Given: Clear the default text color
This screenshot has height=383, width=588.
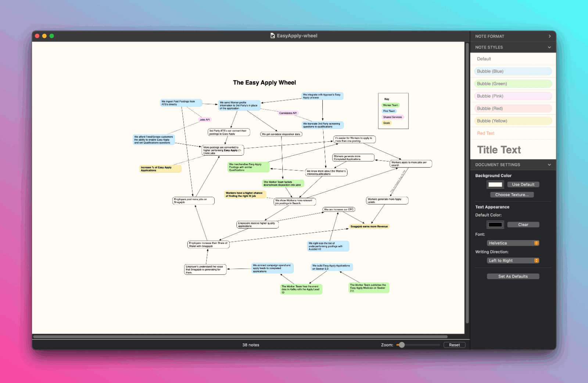Looking at the screenshot, I should click(x=523, y=225).
